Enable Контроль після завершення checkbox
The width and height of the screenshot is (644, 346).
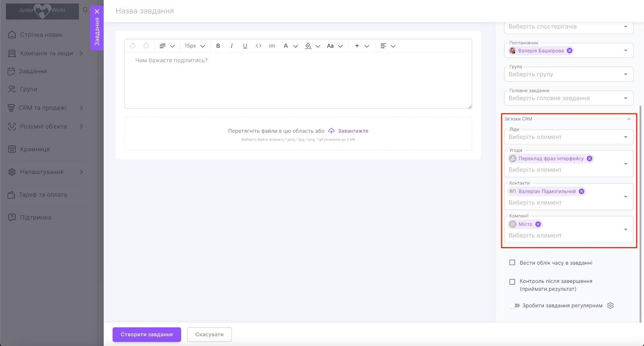[512, 282]
